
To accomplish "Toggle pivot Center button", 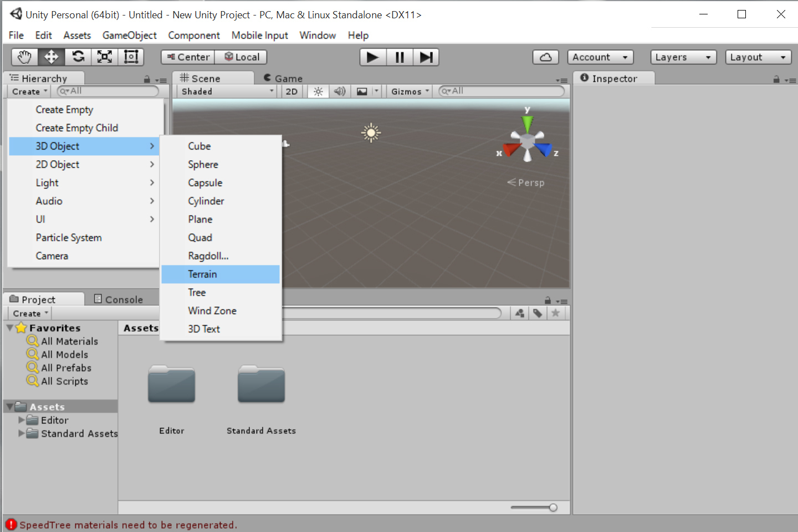I will (x=188, y=57).
